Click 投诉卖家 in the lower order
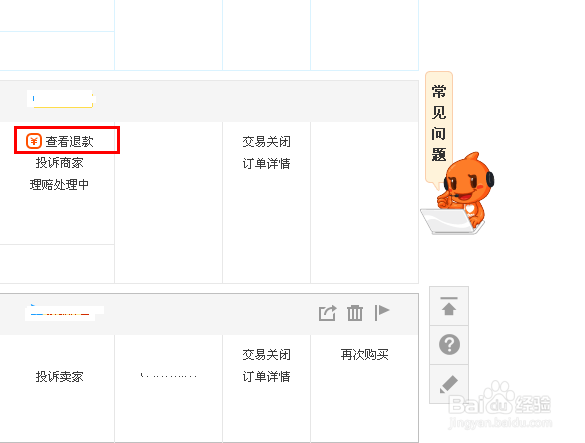The width and height of the screenshot is (585, 443). click(59, 377)
